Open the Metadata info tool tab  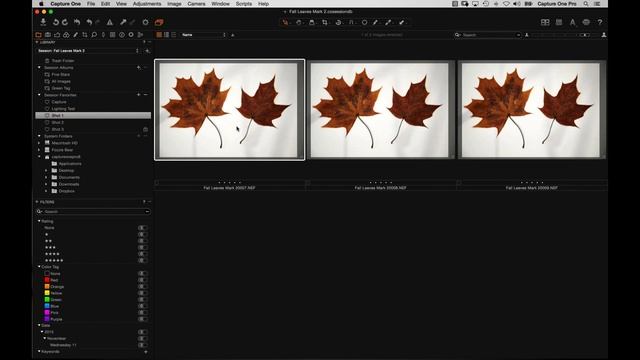[122, 35]
